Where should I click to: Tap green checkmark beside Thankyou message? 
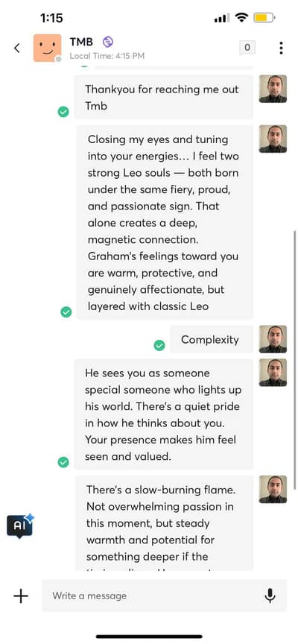pos(63,111)
